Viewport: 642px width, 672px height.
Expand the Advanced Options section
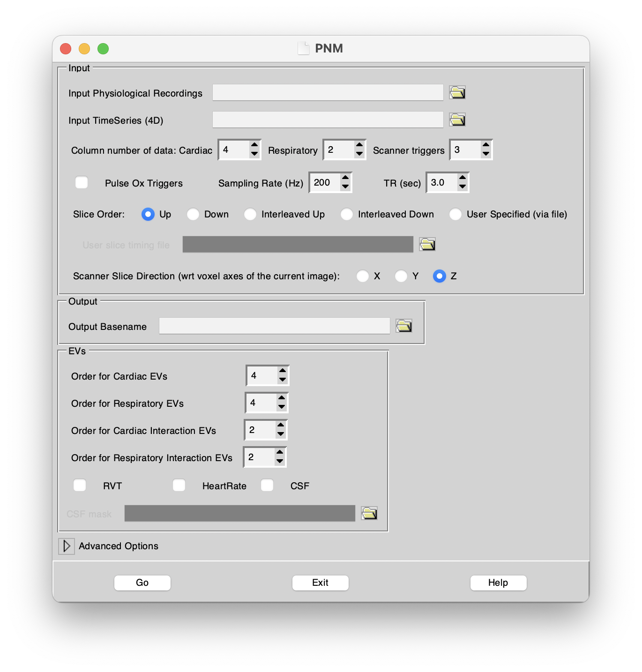point(67,546)
